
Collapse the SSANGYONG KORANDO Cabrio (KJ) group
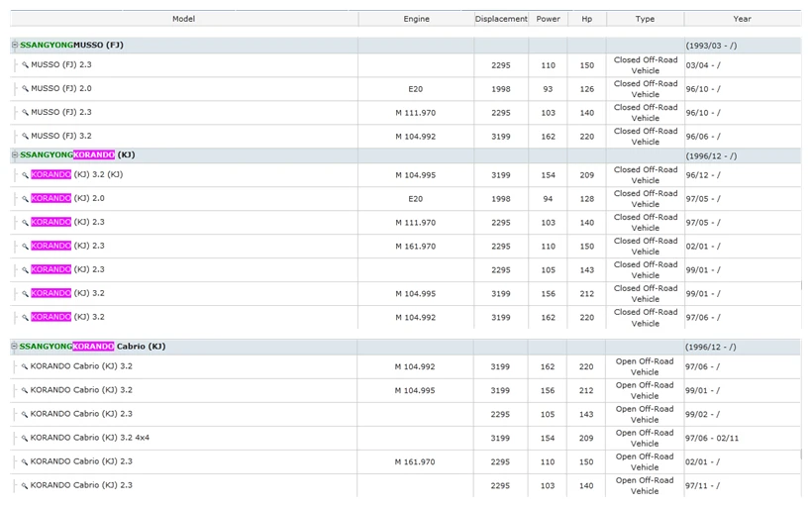(15, 347)
